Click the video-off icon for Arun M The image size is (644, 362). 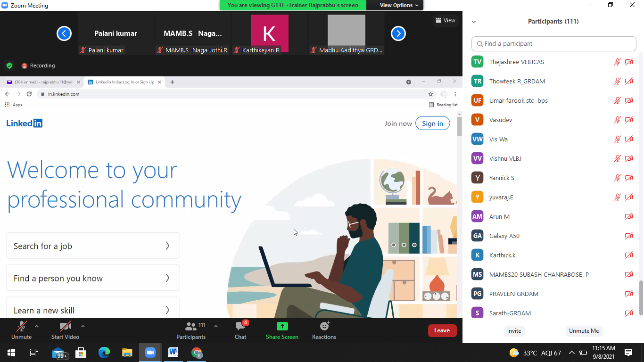click(x=629, y=216)
